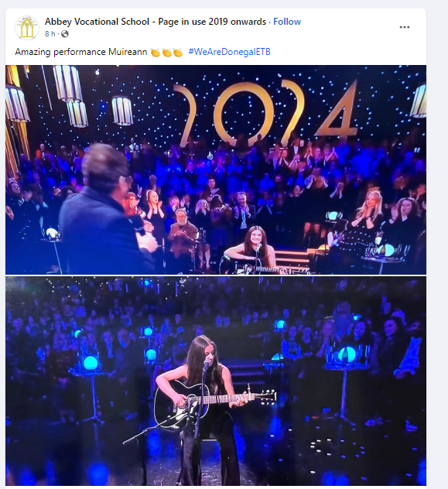Click the host in the blue jacket
The height and width of the screenshot is (489, 448).
[104, 209]
